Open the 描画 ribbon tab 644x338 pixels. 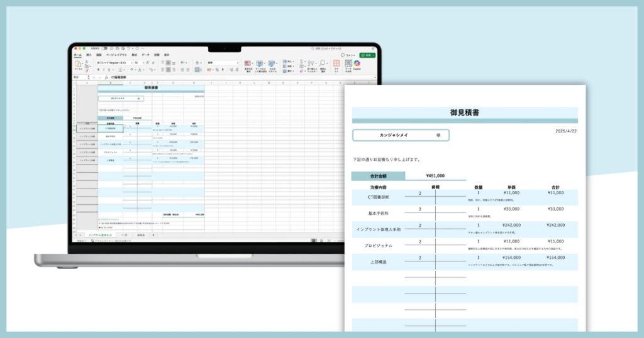pyautogui.click(x=99, y=55)
